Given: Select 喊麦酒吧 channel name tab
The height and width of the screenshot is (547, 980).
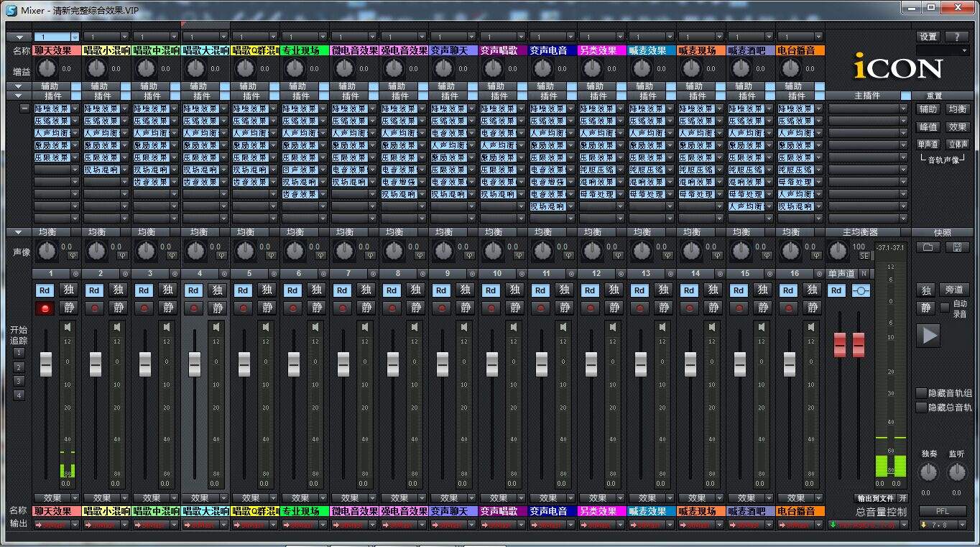Looking at the screenshot, I should (752, 51).
